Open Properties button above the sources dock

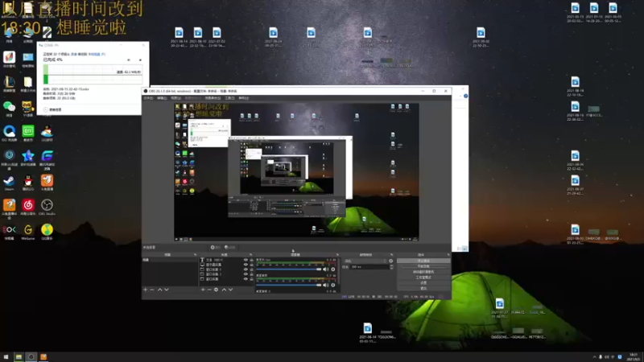pyautogui.click(x=216, y=247)
